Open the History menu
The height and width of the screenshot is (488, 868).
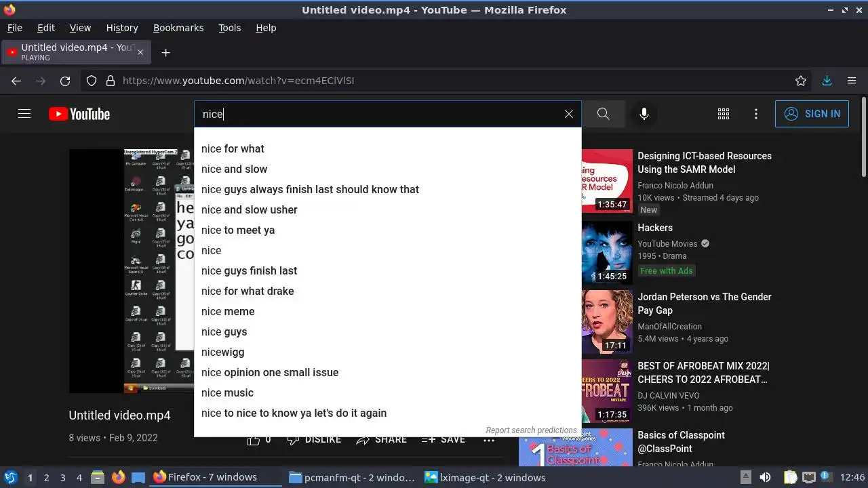point(122,28)
